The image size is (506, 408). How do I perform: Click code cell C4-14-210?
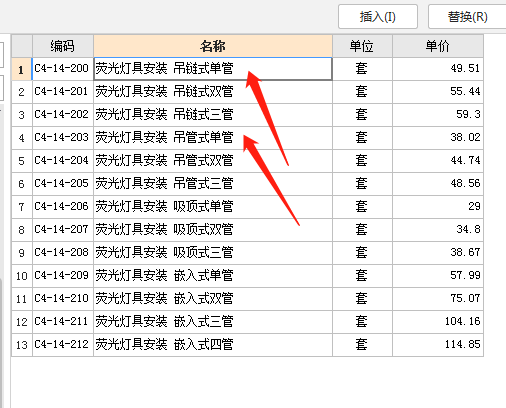tap(63, 299)
